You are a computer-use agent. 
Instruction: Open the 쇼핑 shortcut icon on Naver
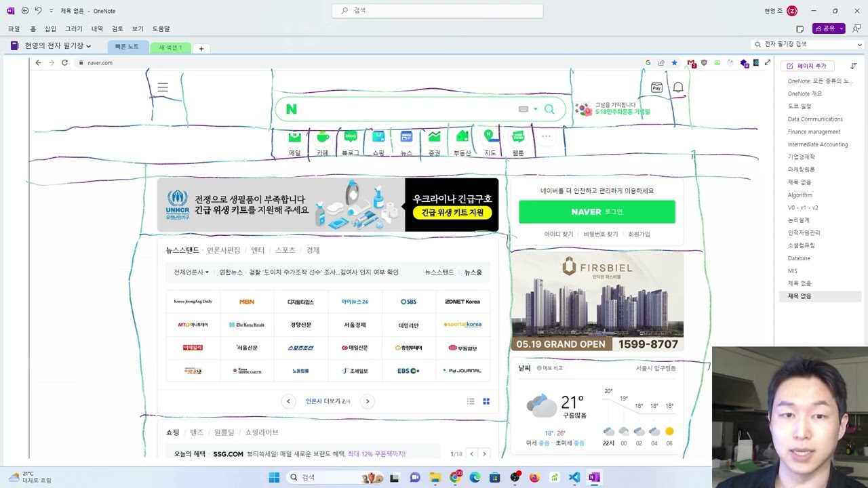coord(378,137)
